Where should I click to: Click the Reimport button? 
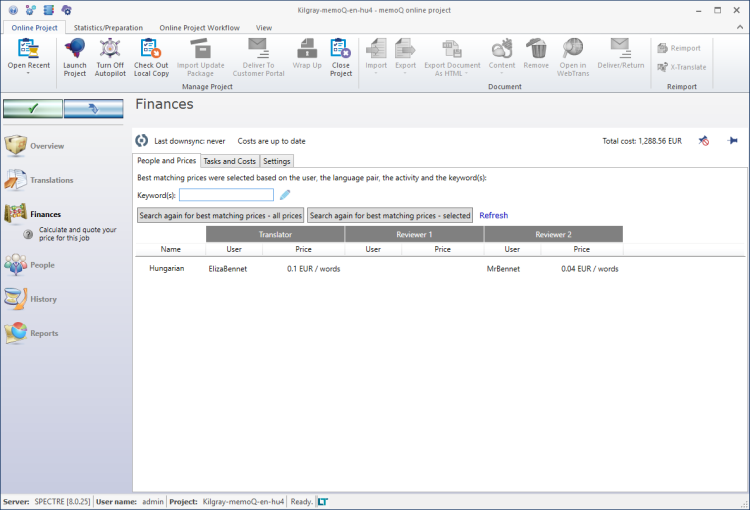coord(679,48)
